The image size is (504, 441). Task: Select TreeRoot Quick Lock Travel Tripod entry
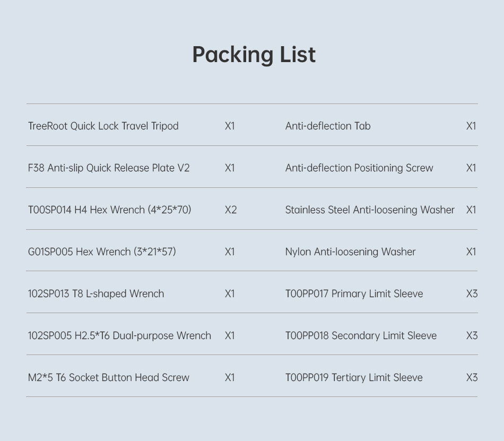point(103,126)
